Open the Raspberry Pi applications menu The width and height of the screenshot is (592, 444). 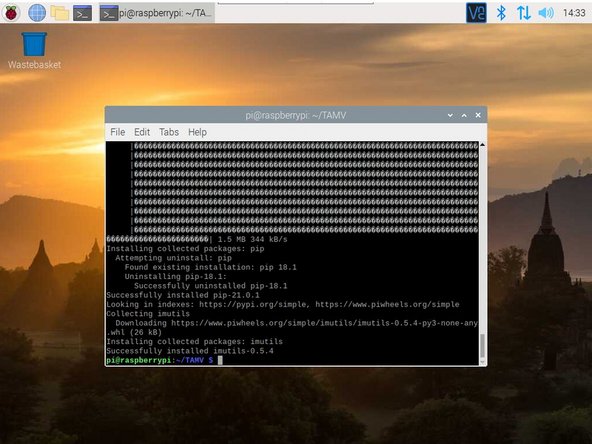pyautogui.click(x=11, y=13)
